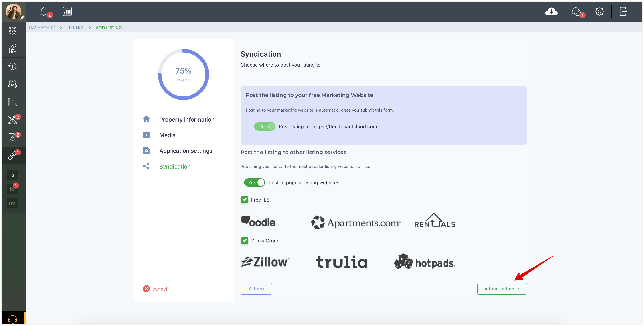Open the settings gear icon
The width and height of the screenshot is (644, 326).
coord(599,12)
